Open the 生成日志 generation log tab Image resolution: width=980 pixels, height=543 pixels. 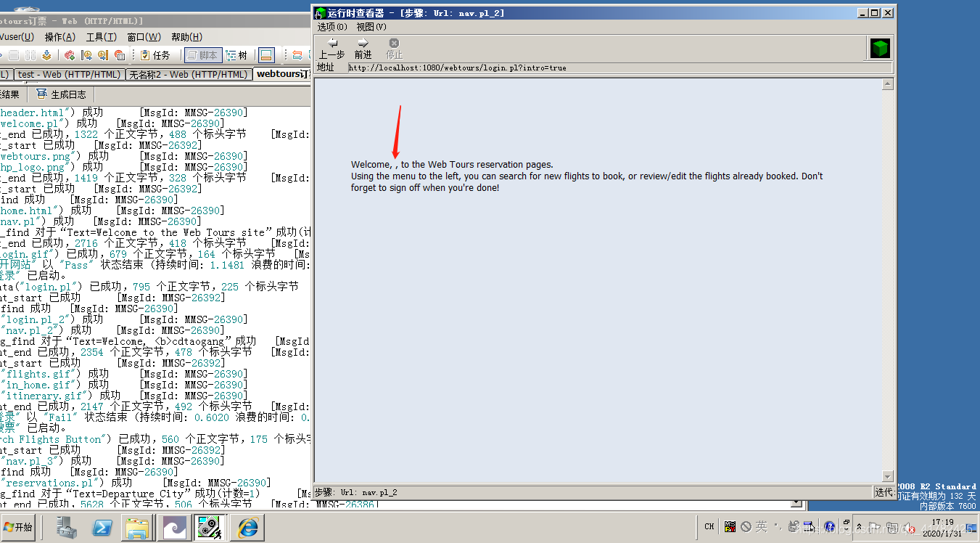[62, 94]
